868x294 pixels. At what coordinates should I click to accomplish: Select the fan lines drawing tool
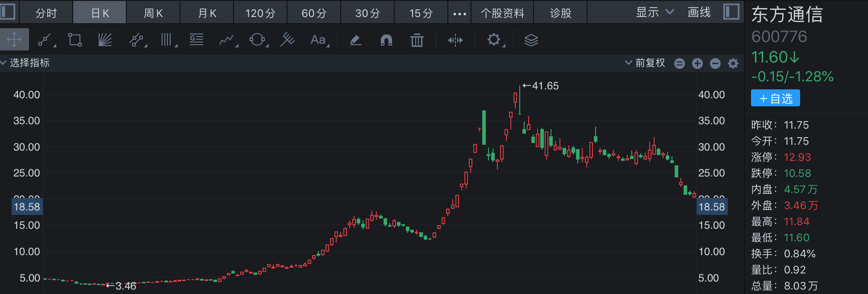click(x=105, y=40)
